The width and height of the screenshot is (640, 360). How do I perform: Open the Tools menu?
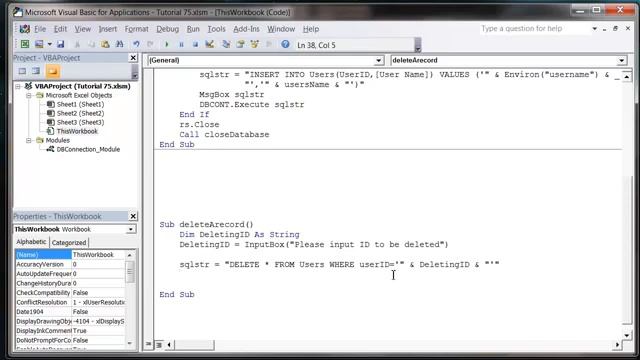216,29
